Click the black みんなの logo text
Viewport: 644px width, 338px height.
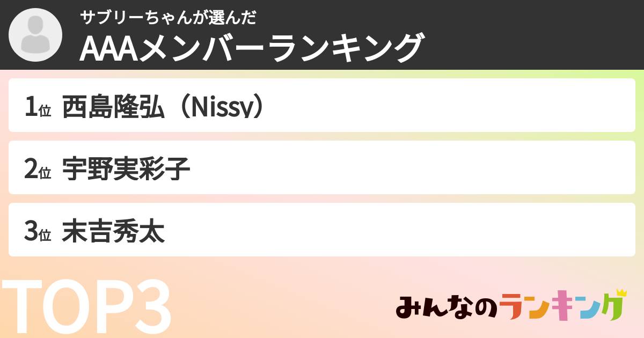[447, 308]
